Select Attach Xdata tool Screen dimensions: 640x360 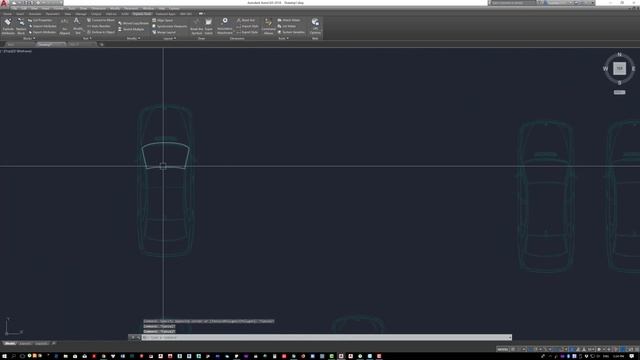click(289, 20)
